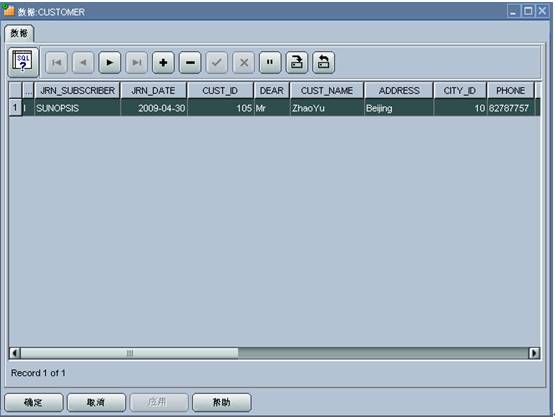Go to the next record
This screenshot has height=417, width=555.
pyautogui.click(x=110, y=63)
